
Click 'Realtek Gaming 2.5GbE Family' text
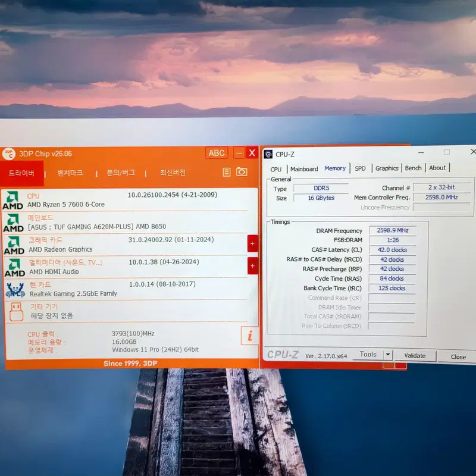73,293
